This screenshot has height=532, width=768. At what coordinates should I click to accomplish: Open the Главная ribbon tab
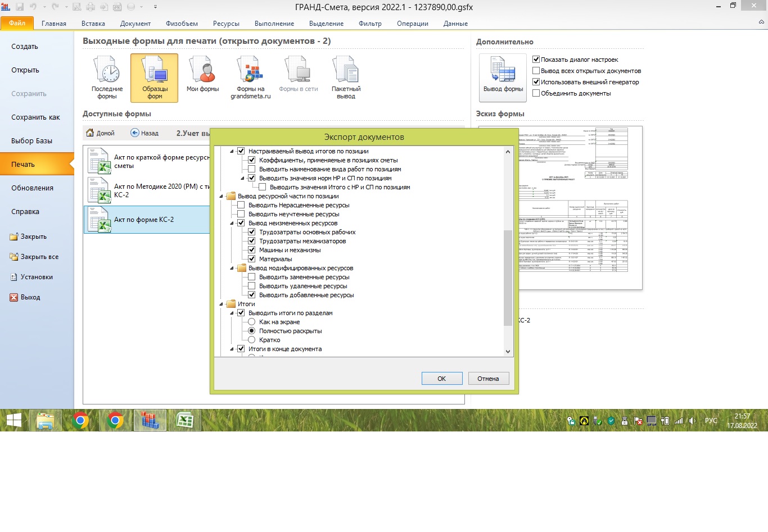coord(54,24)
